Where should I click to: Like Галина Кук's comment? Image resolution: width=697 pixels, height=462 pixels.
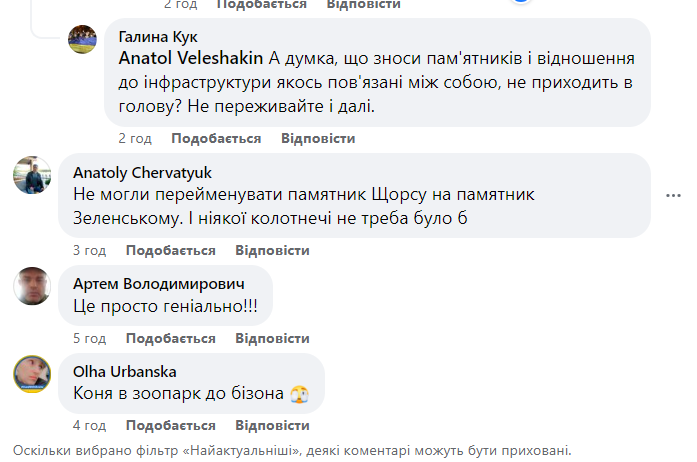(216, 138)
